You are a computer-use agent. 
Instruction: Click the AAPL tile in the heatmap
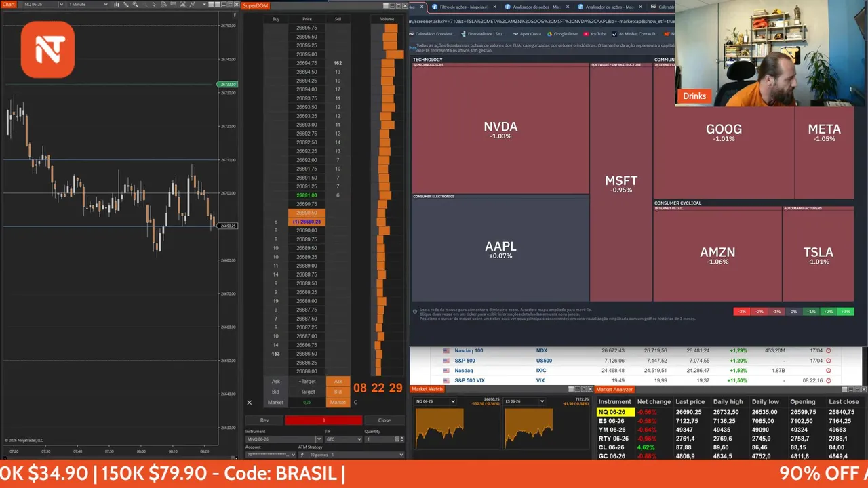tap(500, 249)
